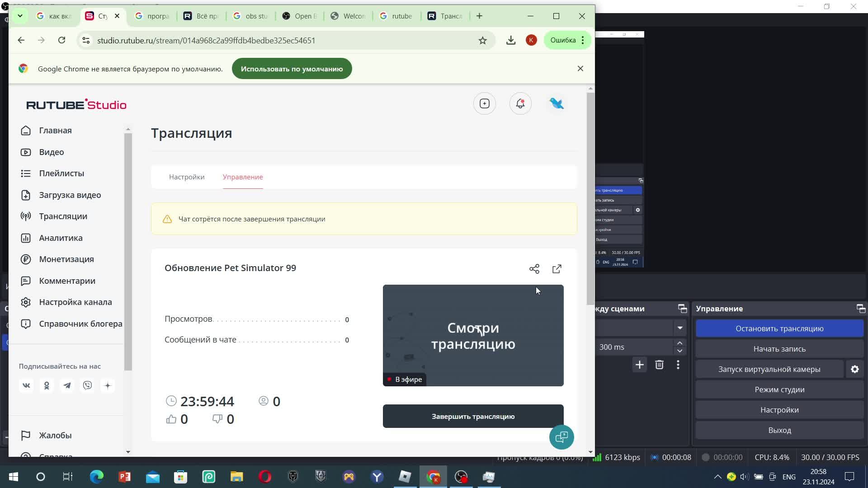Click Запуск виртуальной камеры in OBS

pyautogui.click(x=769, y=370)
